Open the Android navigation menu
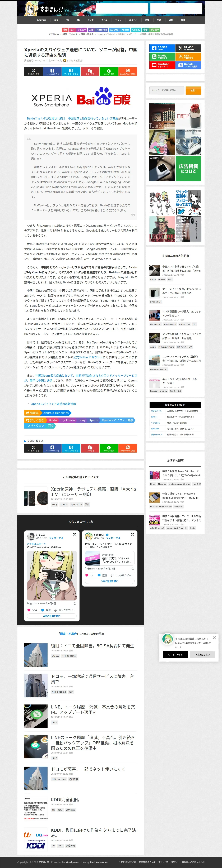 pos(41,20)
